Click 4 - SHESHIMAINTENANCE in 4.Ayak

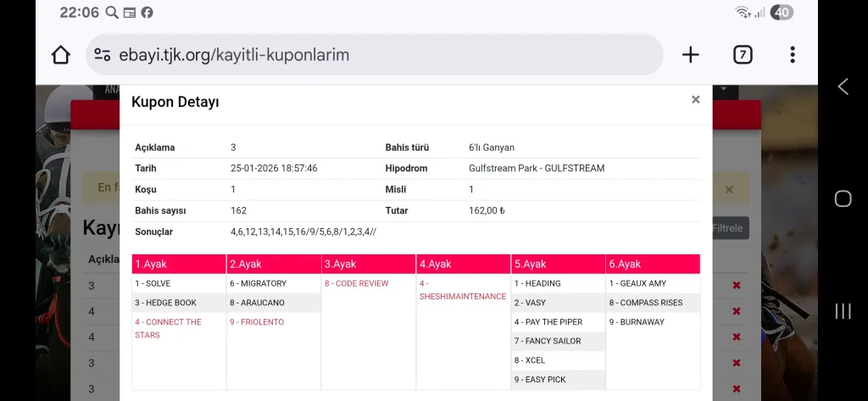point(462,290)
